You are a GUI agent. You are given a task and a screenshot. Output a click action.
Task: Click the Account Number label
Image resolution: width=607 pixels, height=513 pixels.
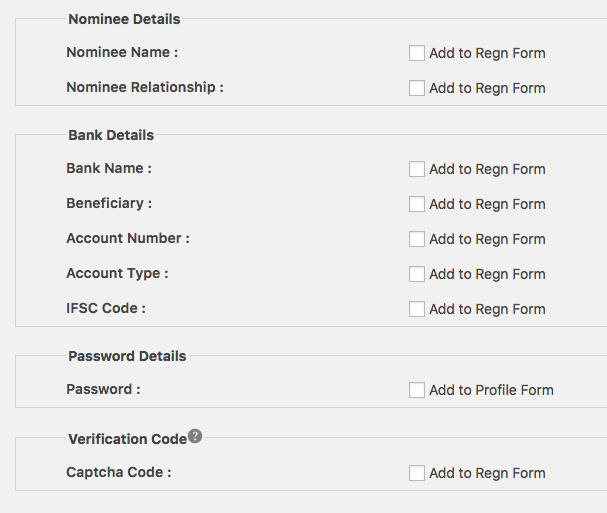pos(128,238)
